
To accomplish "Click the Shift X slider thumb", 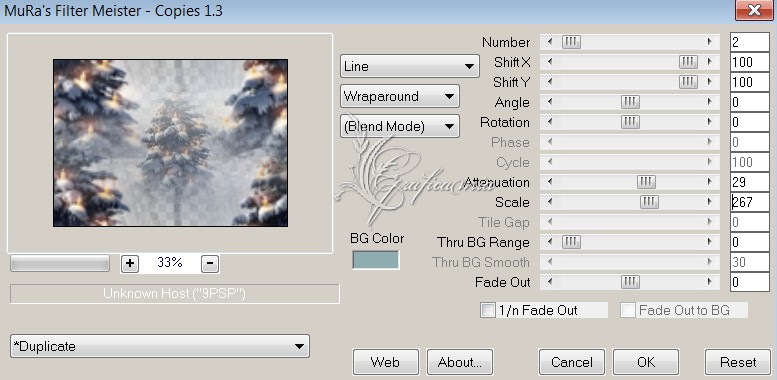I will [x=688, y=62].
